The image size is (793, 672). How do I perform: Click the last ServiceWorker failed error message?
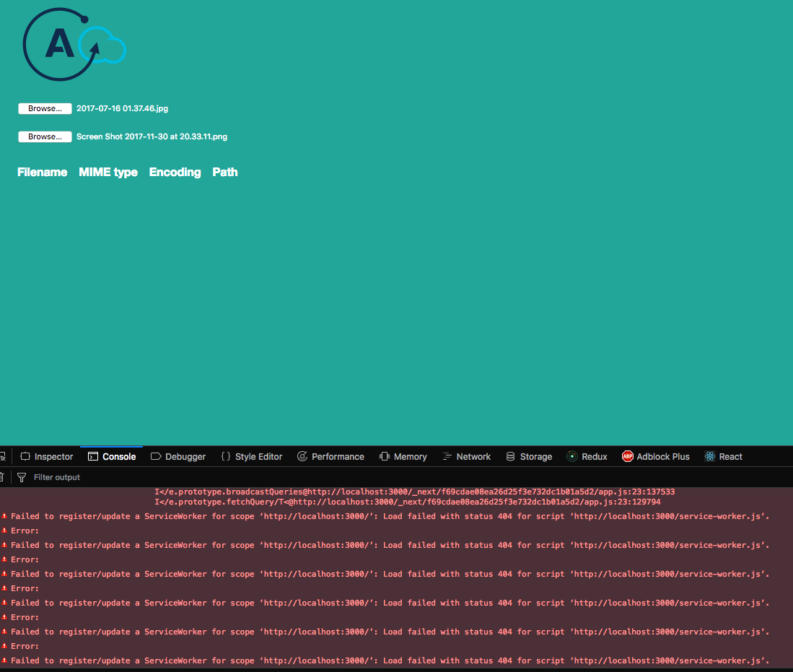click(x=390, y=660)
